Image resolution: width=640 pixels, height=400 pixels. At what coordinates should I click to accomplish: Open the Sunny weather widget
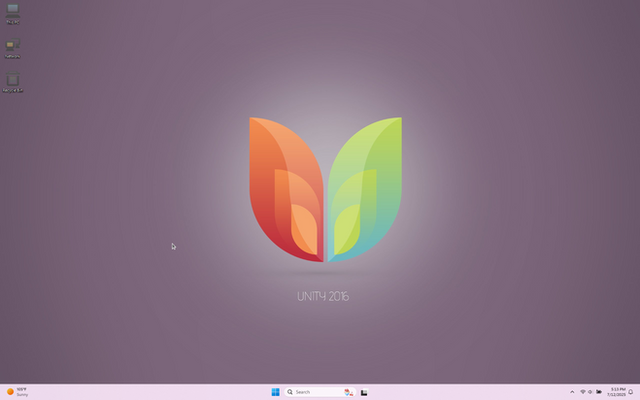pos(18,392)
